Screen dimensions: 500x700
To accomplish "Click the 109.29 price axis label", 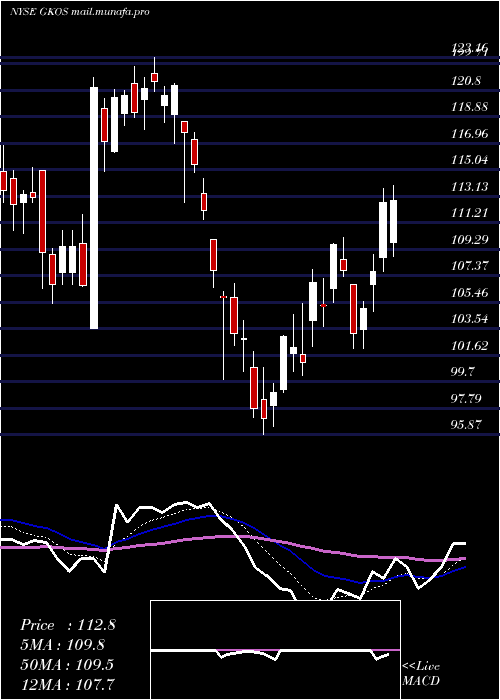I will click(x=469, y=240).
